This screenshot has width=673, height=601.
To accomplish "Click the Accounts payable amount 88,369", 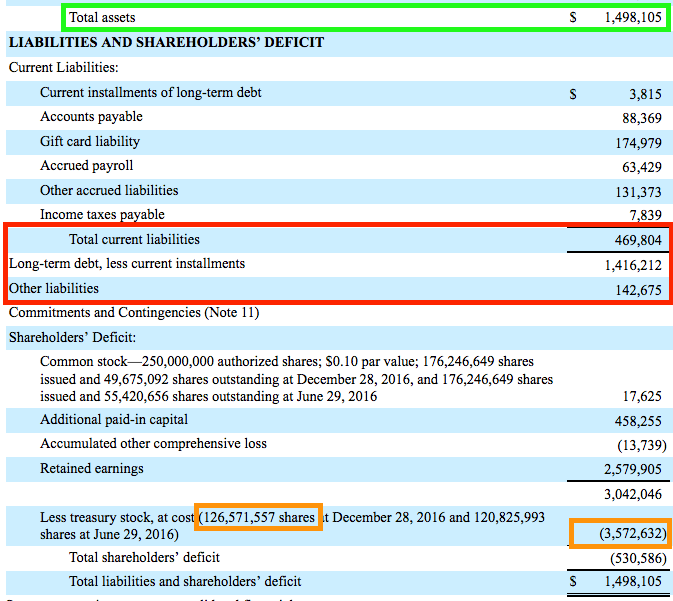I will tap(641, 118).
